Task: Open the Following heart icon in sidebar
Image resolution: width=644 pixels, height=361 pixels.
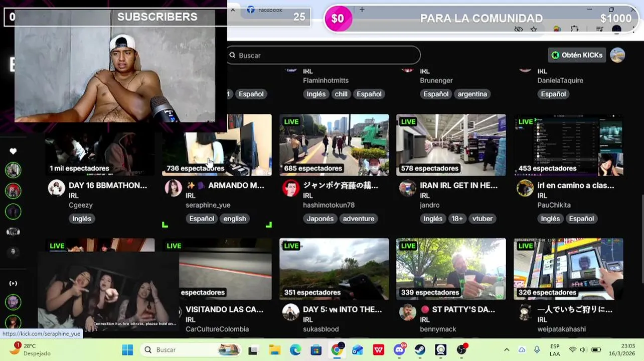Action: (13, 151)
